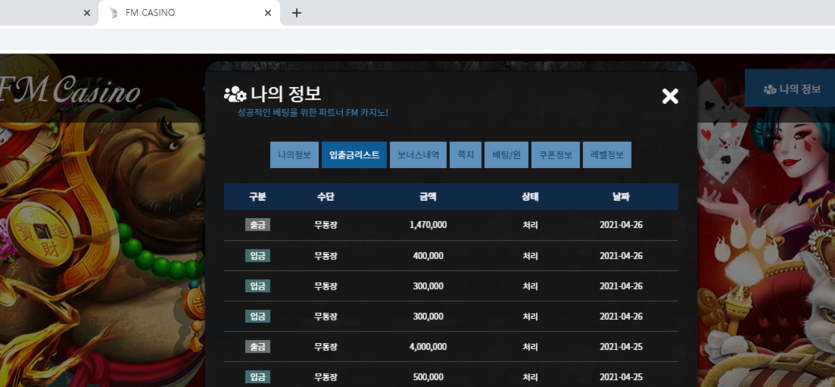Click the 입금 badge in the 400,000 row
Screen dimensions: 835x387
pyautogui.click(x=257, y=256)
